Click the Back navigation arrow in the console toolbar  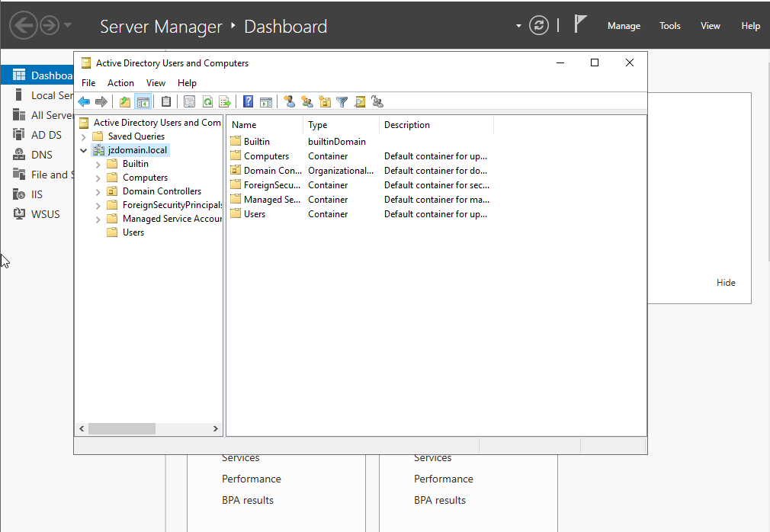(84, 101)
